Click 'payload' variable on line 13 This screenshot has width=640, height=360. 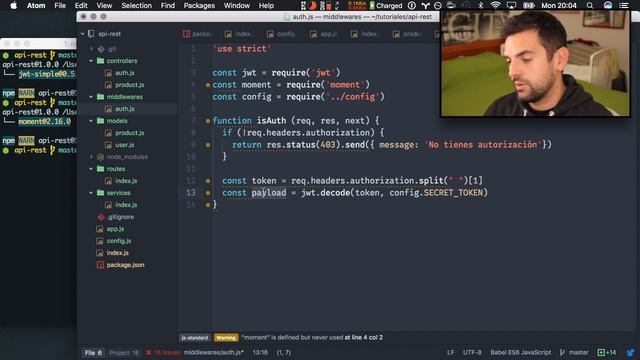click(x=269, y=193)
